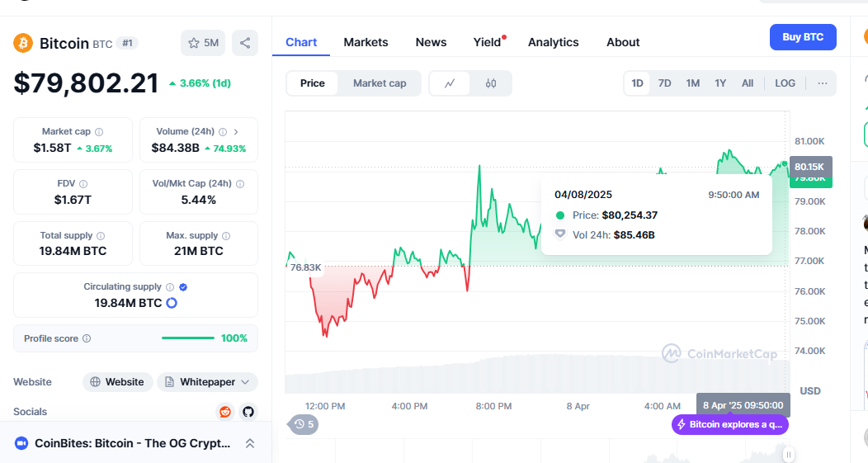Viewport: 868px width, 463px height.
Task: Set chart range to 7D
Action: click(664, 83)
